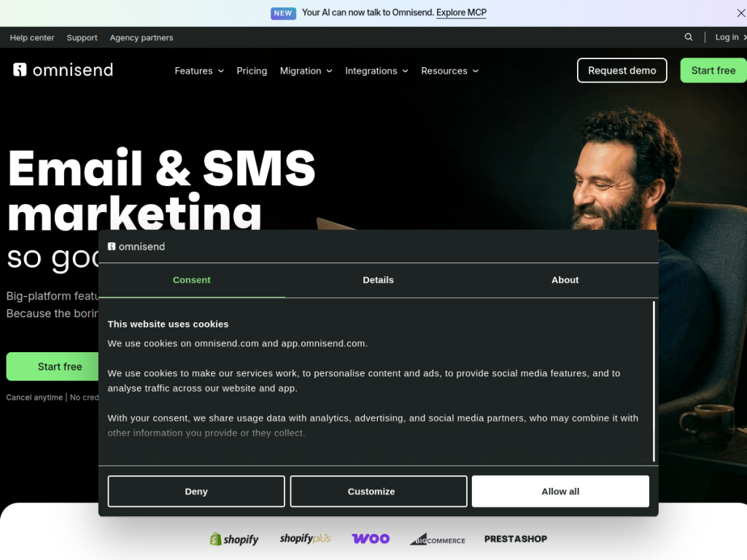
Task: Click the PrestaShop logo
Action: pos(516,539)
